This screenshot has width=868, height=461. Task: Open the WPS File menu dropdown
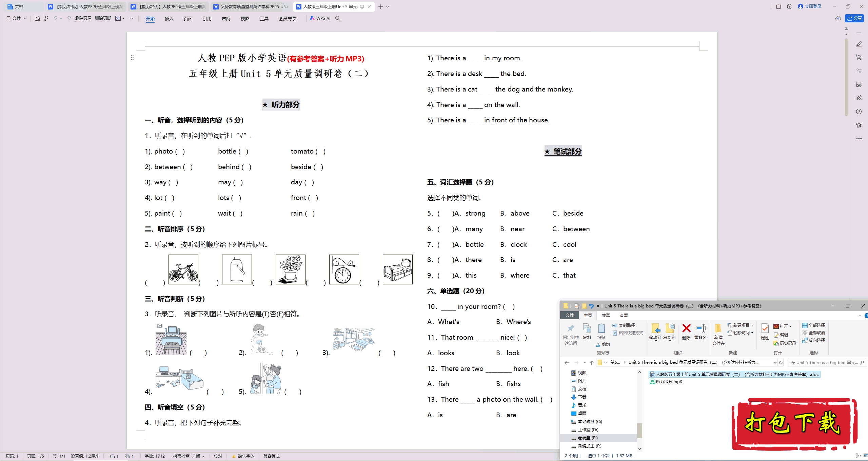(x=17, y=18)
